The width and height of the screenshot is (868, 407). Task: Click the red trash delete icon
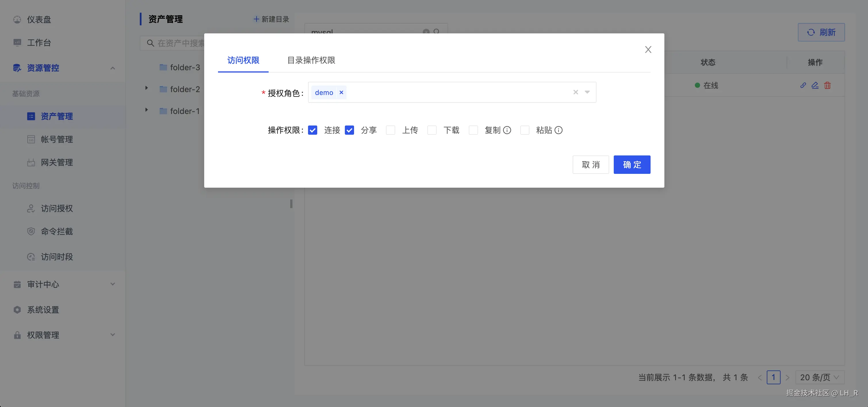click(x=827, y=85)
